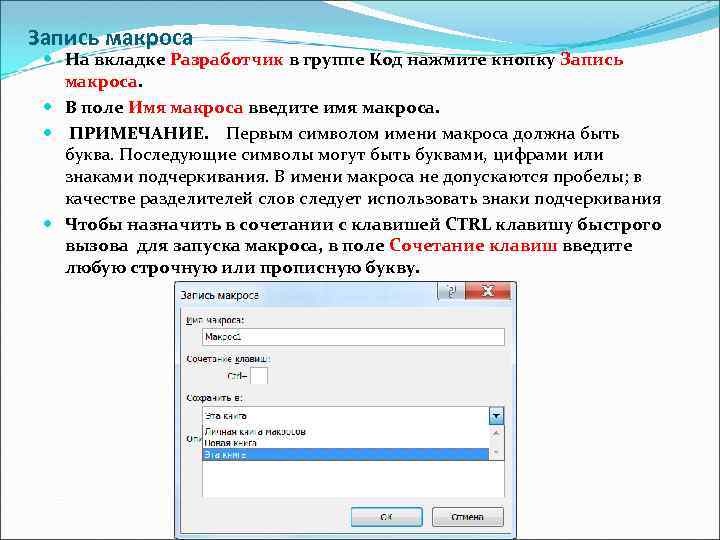The width and height of the screenshot is (720, 540).
Task: Click the Ctrl+ shortcut key box
Action: click(x=259, y=376)
